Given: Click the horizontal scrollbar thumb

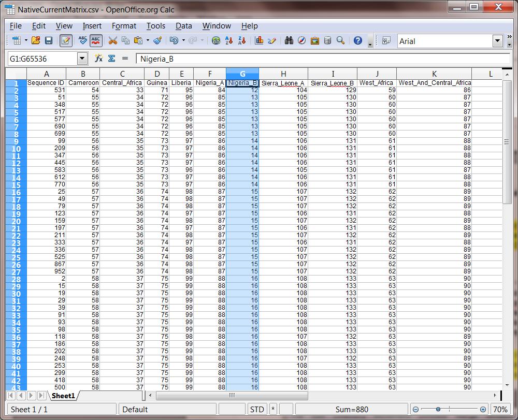Looking at the screenshot, I should click(232, 395).
